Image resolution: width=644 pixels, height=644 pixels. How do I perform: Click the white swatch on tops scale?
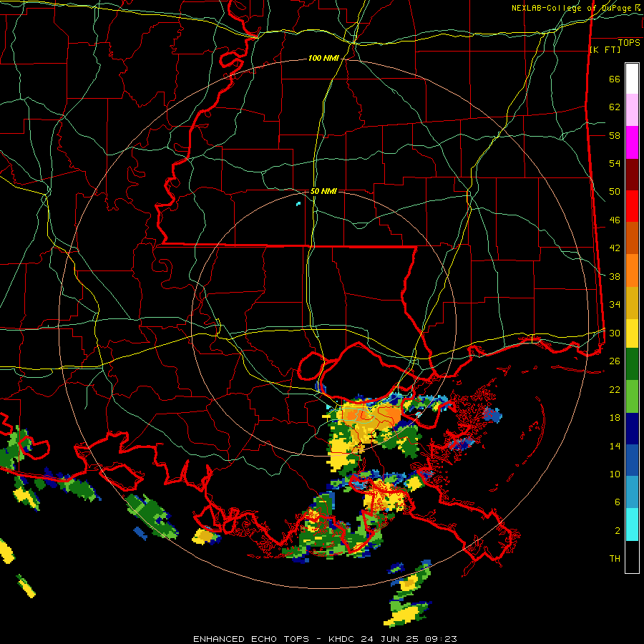pos(632,79)
